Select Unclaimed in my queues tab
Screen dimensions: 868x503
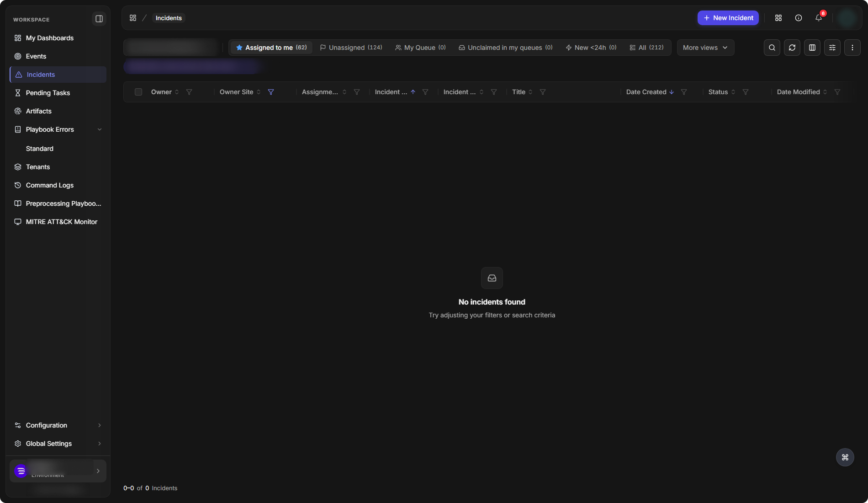pyautogui.click(x=505, y=48)
